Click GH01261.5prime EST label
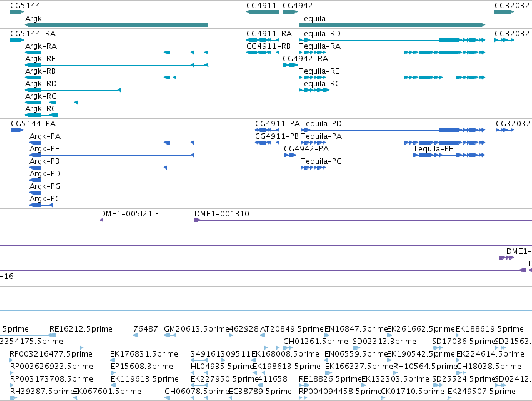This screenshot has height=401, width=532. click(x=316, y=342)
